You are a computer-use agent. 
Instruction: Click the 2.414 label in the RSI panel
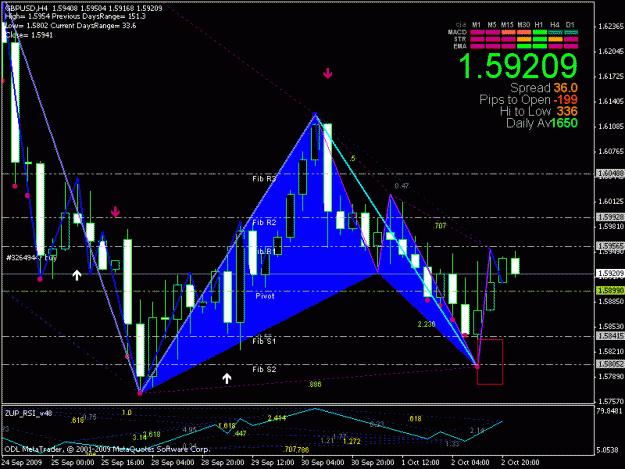(277, 418)
